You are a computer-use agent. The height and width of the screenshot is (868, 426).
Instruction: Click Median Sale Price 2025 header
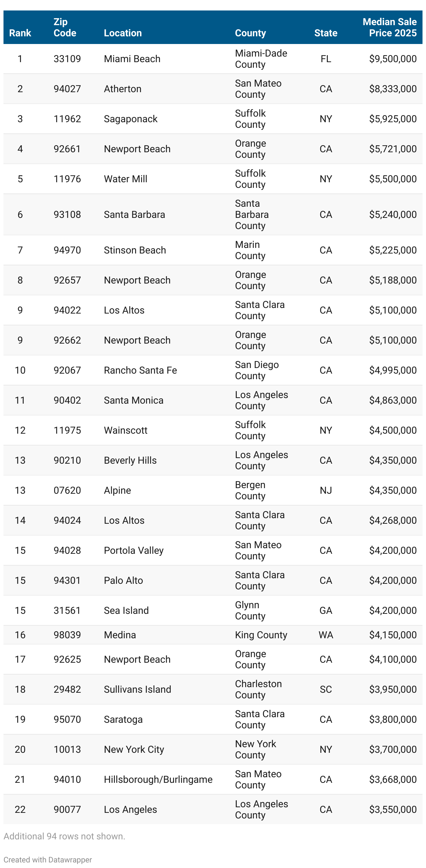(x=389, y=28)
